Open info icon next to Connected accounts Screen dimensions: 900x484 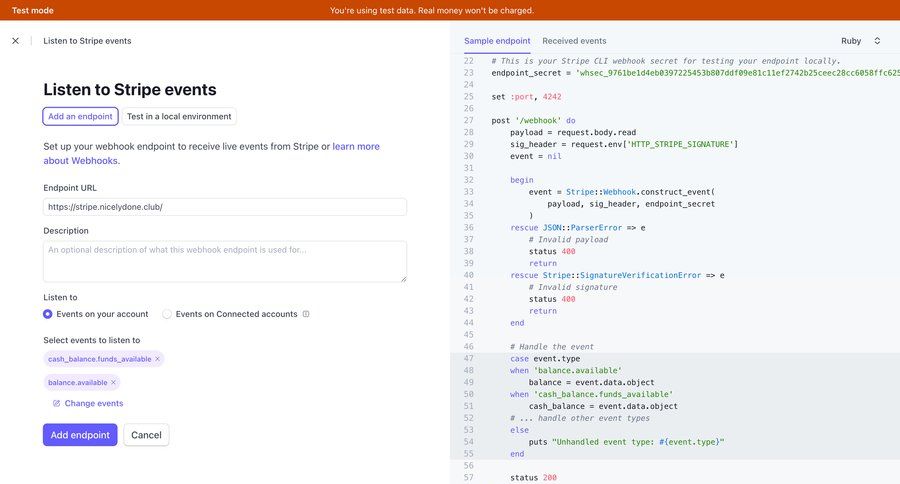306,314
